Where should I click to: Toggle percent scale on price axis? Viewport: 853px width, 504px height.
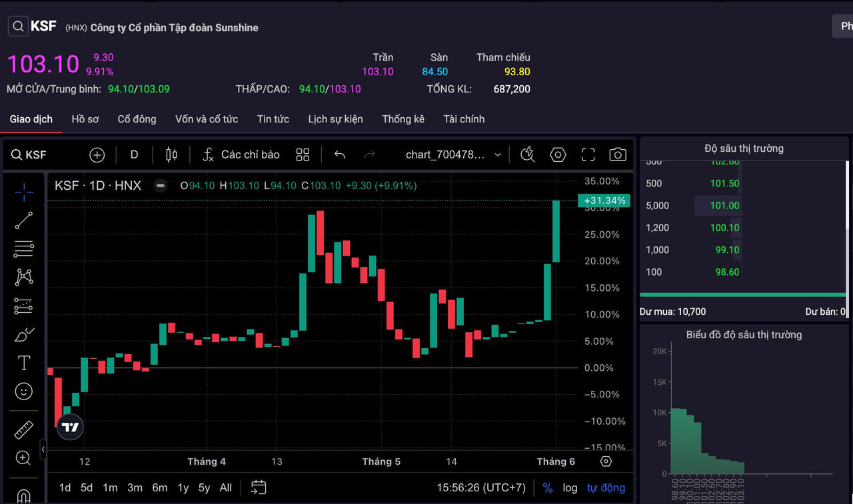pos(548,488)
